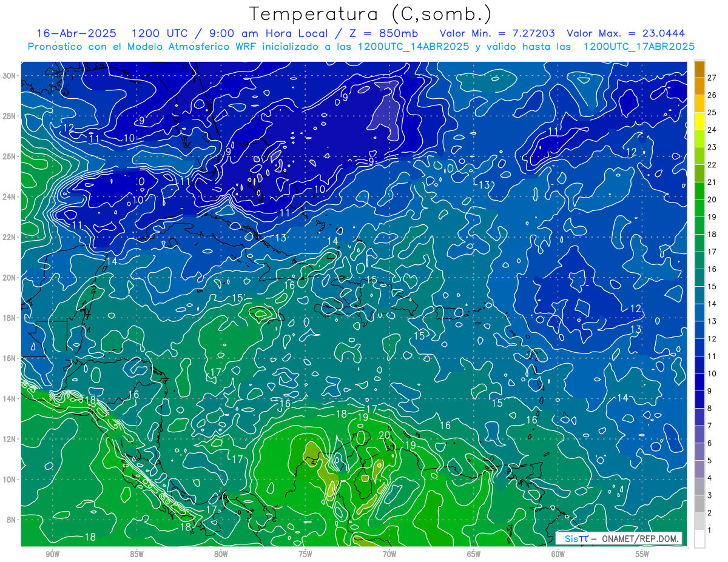Image resolution: width=728 pixels, height=562 pixels.
Task: Click colorbar scale label '9'
Action: click(710, 390)
